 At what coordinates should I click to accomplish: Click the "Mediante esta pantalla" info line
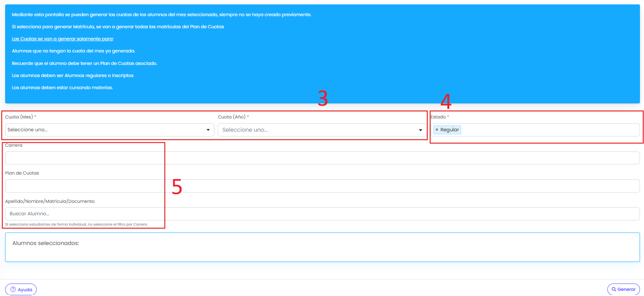(162, 15)
